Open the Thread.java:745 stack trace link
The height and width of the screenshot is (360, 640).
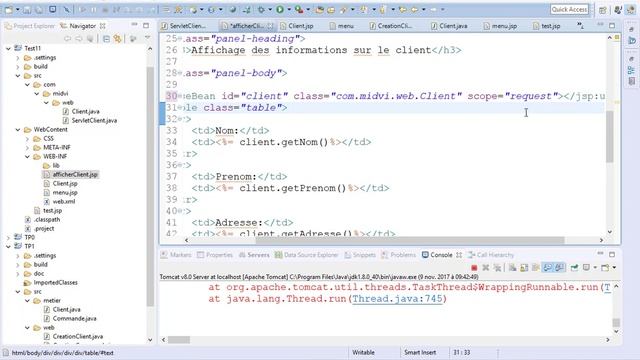[x=397, y=299]
